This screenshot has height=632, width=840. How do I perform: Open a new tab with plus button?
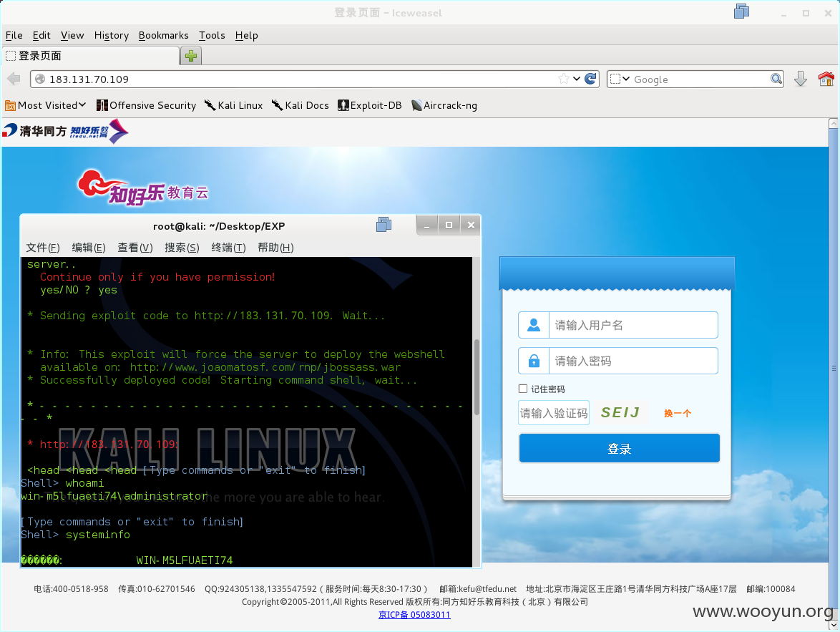191,55
